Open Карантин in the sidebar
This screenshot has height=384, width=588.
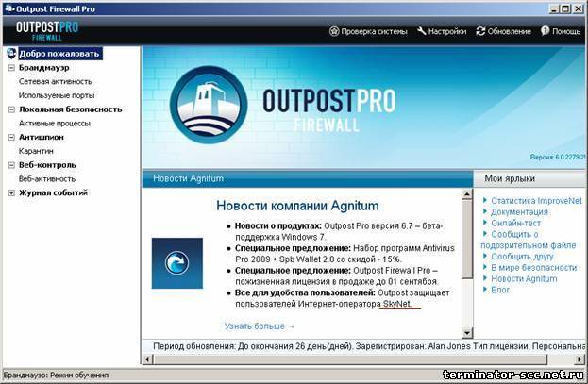click(x=36, y=151)
